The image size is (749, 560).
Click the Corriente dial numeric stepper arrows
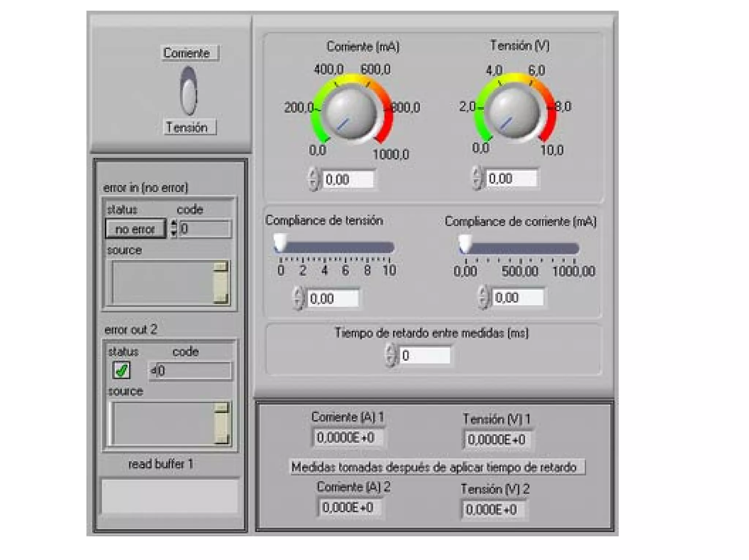tap(313, 179)
